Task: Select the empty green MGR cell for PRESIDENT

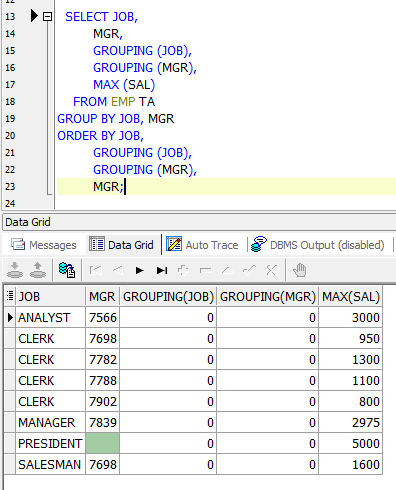Action: tap(102, 444)
